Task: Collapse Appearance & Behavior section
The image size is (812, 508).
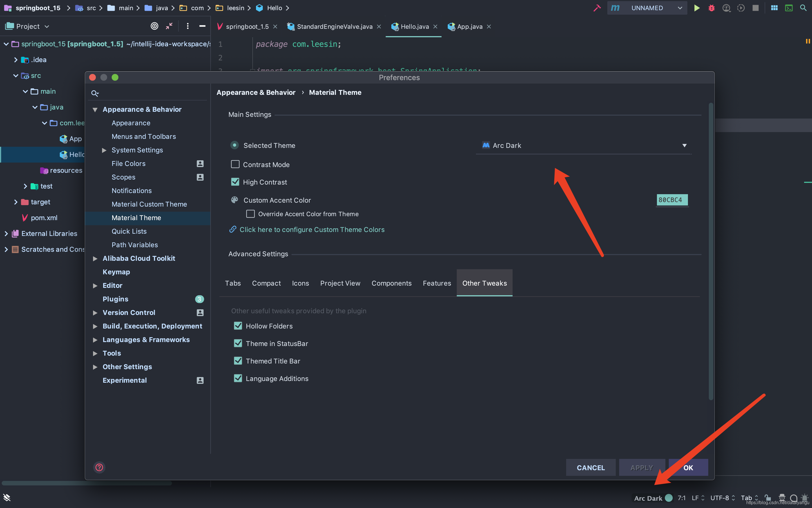Action: [95, 110]
